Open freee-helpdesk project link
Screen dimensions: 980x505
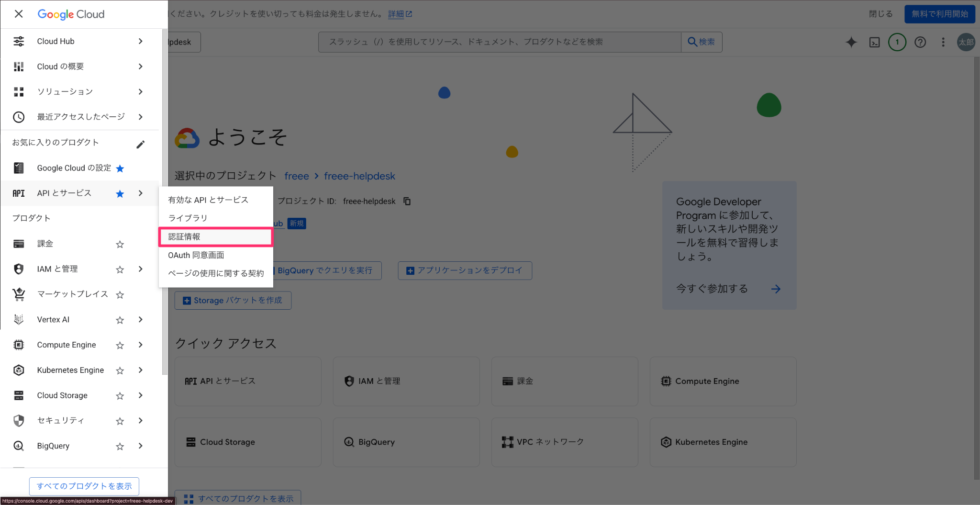[359, 176]
